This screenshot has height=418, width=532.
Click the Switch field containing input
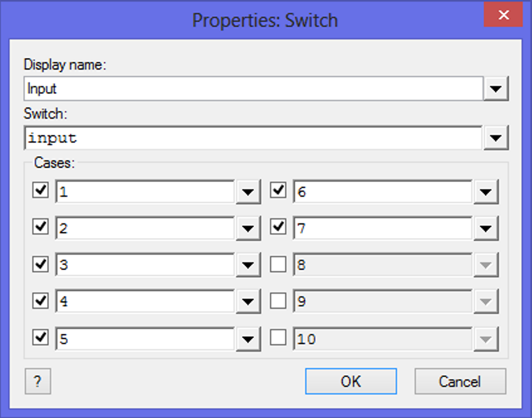[254, 138]
